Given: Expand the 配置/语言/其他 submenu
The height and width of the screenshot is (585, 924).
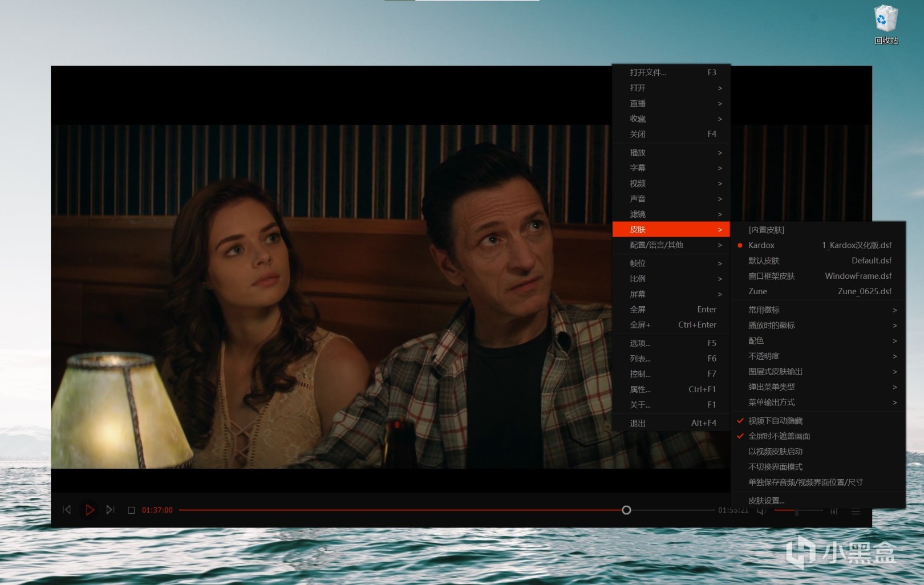Looking at the screenshot, I should [x=671, y=245].
